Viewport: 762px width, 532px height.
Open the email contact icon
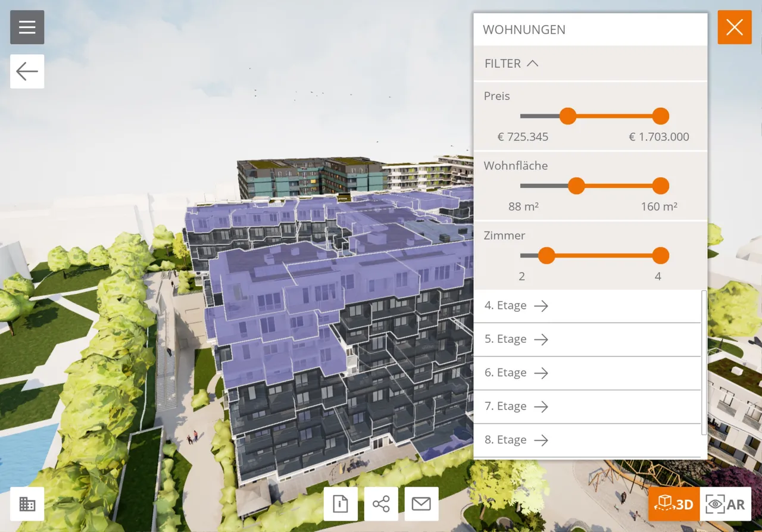point(421,504)
